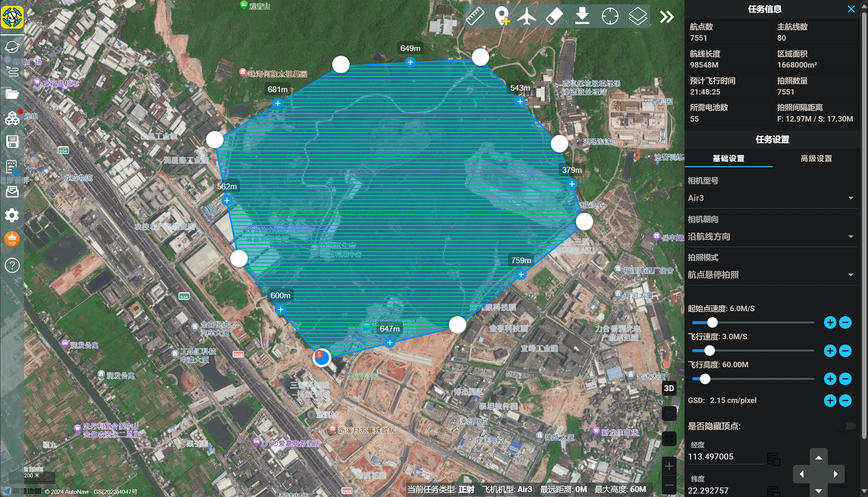Click the airplane flight icon in toolbar

click(x=526, y=16)
